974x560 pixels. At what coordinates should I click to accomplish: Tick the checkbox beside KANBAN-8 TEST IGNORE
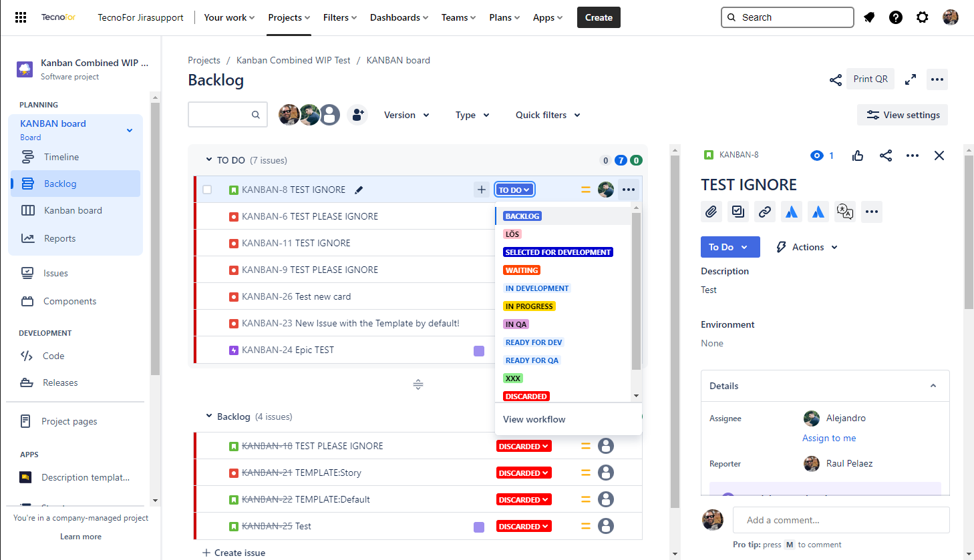pyautogui.click(x=207, y=190)
